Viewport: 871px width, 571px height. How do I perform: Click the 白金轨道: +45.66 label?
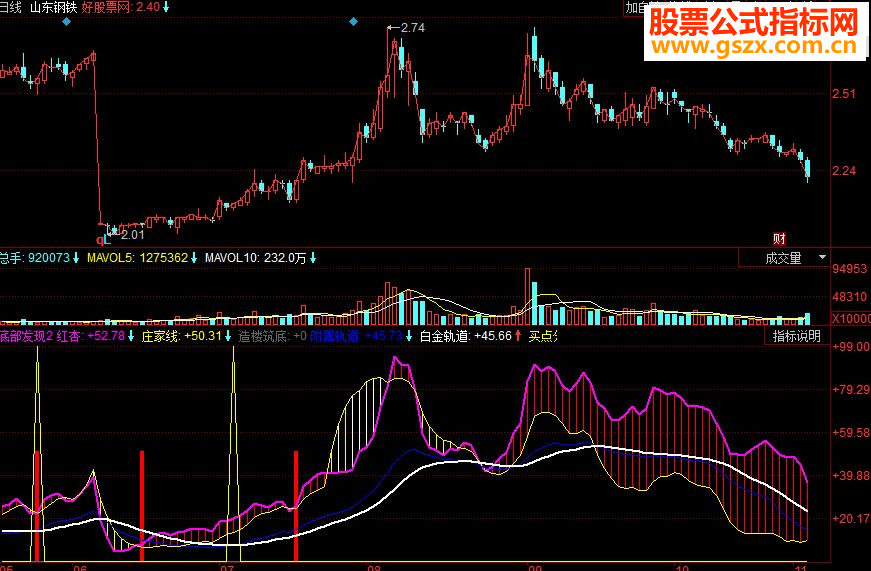click(465, 335)
